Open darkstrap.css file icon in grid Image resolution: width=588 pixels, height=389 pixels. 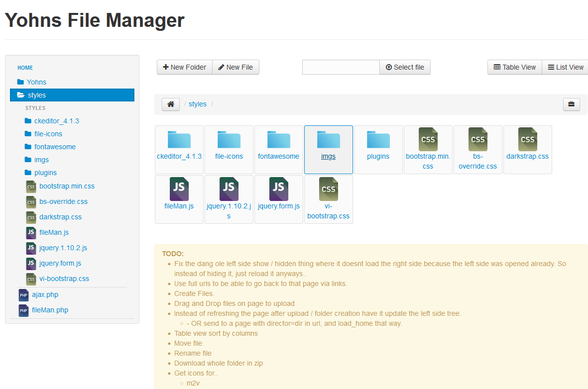(527, 140)
